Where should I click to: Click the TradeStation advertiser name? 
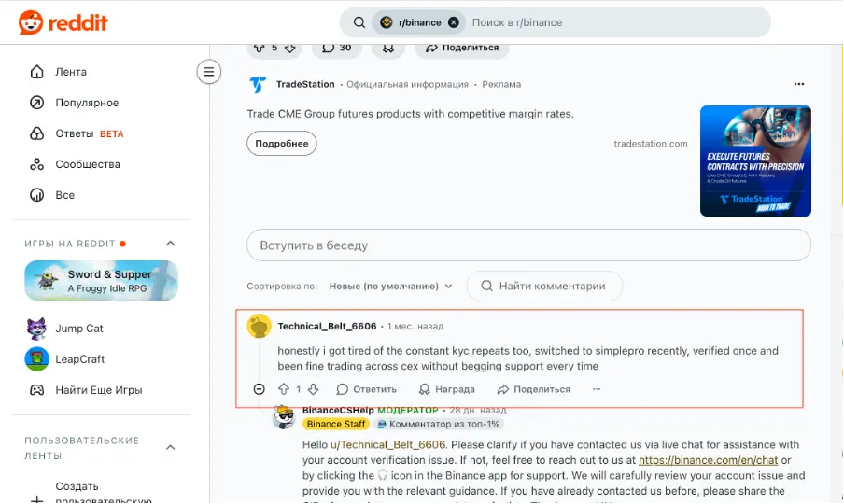click(305, 84)
